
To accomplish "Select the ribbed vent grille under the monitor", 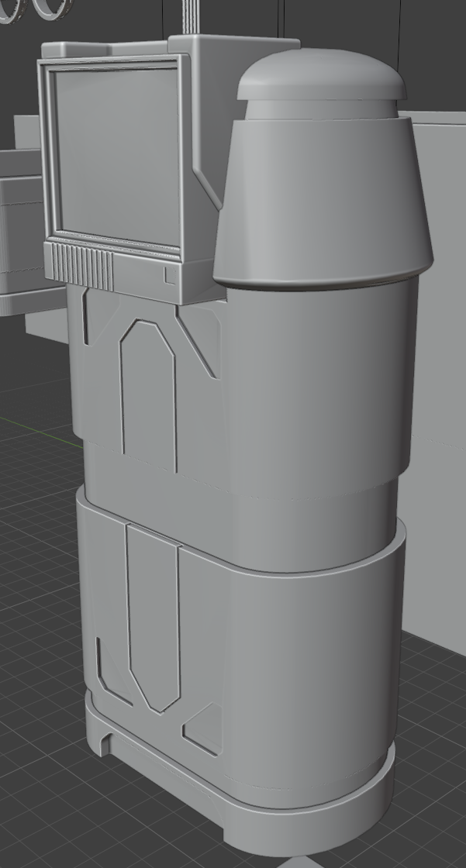I will [82, 266].
